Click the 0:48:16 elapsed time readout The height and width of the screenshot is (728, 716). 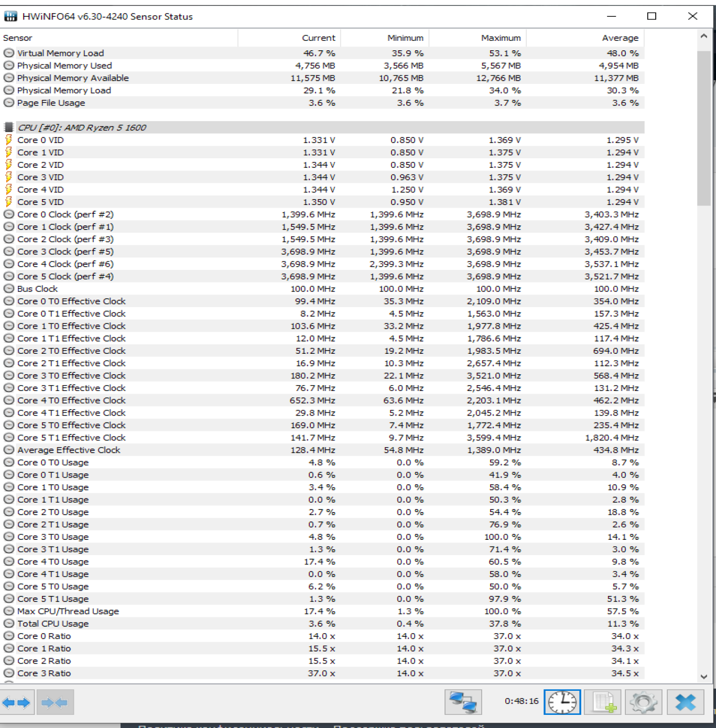click(522, 701)
